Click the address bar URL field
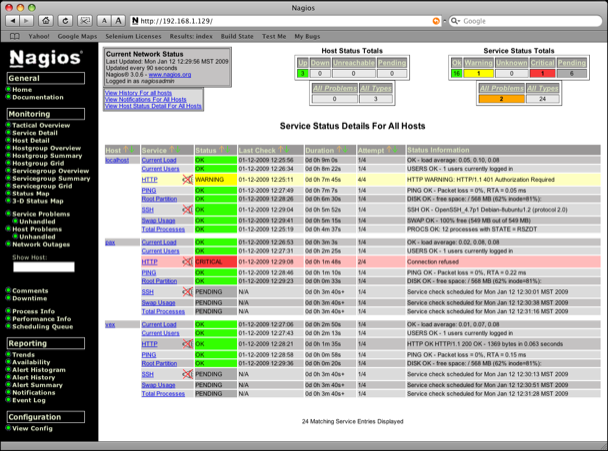 (x=285, y=21)
